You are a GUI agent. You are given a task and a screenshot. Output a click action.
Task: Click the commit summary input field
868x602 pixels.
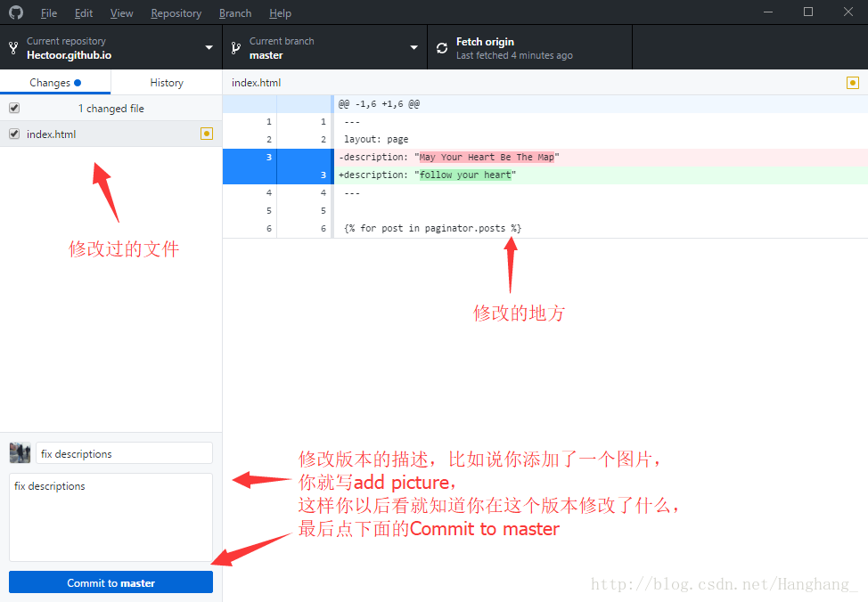(x=124, y=453)
